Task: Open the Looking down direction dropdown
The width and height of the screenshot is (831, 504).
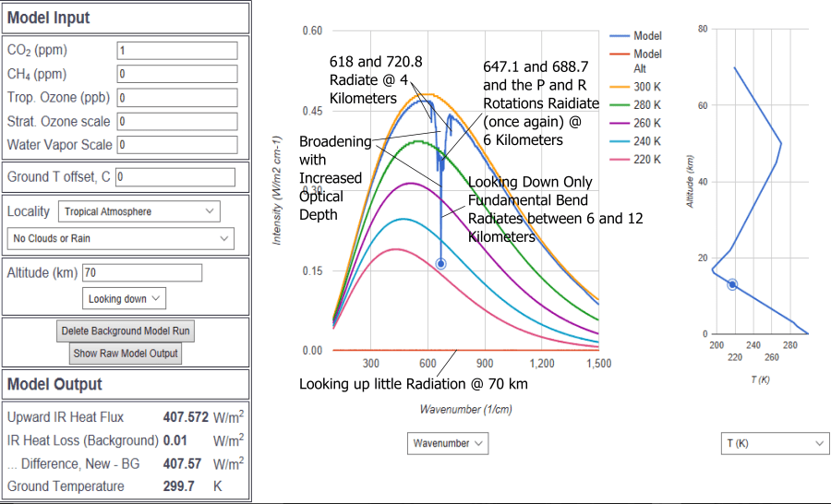Action: coord(124,298)
